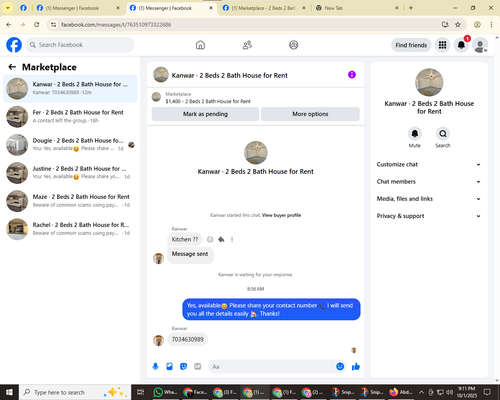This screenshot has width=500, height=400.
Task: Open the Home feed icon
Action: point(200,45)
